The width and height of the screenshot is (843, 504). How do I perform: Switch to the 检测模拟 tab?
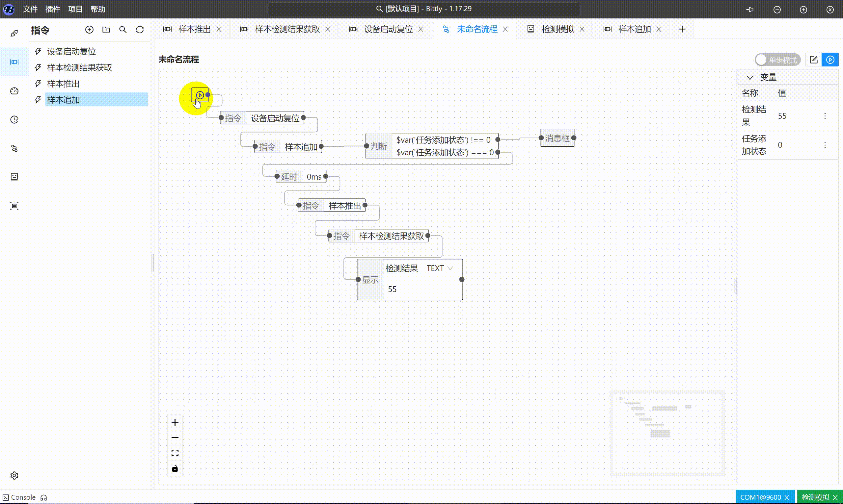click(x=557, y=29)
